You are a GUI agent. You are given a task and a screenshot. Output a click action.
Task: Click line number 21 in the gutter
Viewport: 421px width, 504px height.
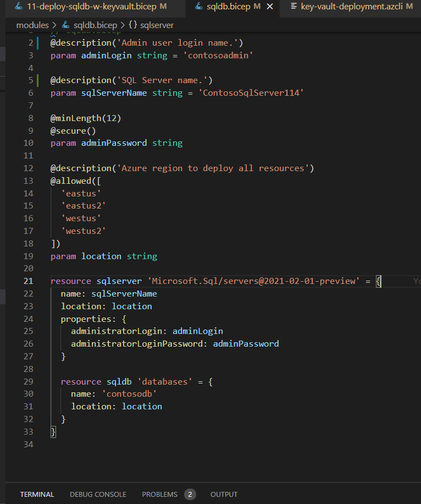click(29, 281)
